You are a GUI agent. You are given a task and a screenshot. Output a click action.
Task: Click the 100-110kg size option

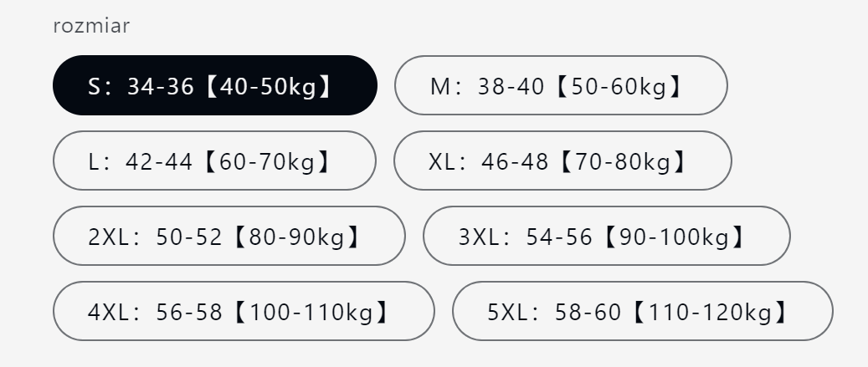pos(244,311)
